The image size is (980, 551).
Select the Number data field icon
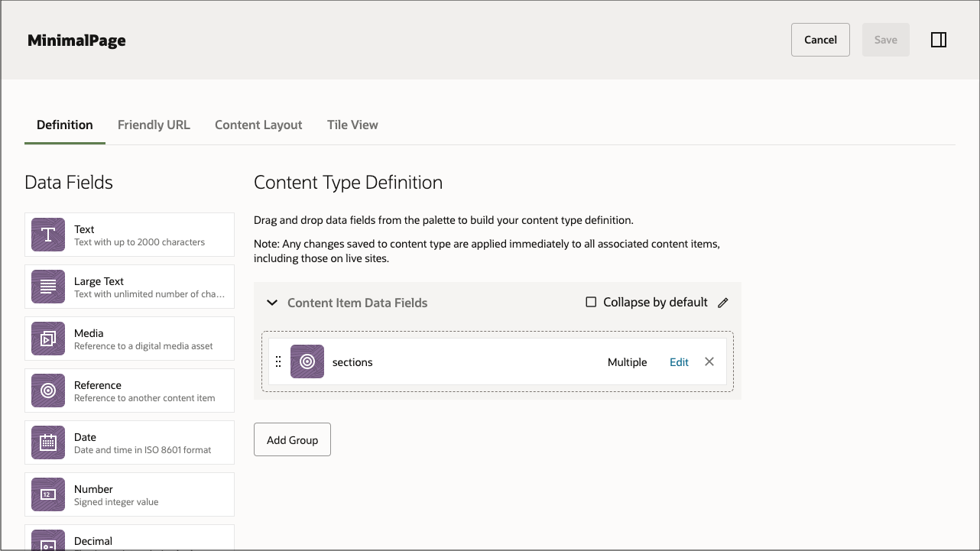pyautogui.click(x=47, y=494)
